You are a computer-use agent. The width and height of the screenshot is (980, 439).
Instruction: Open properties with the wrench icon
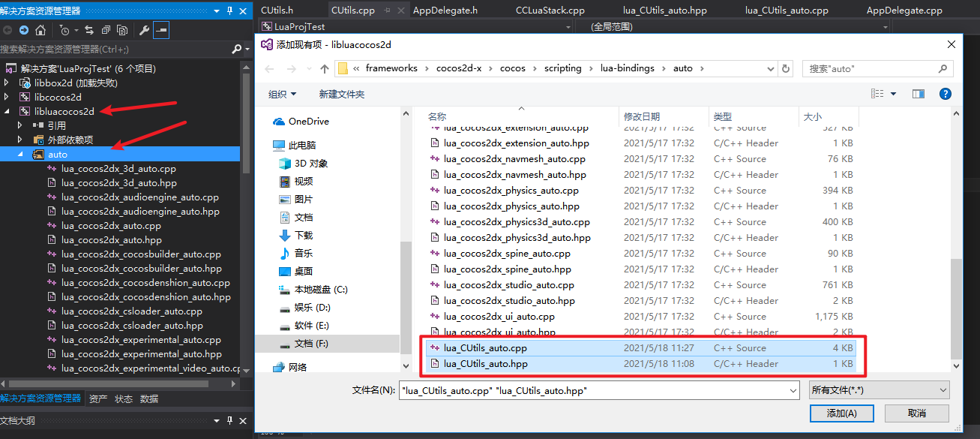[145, 30]
